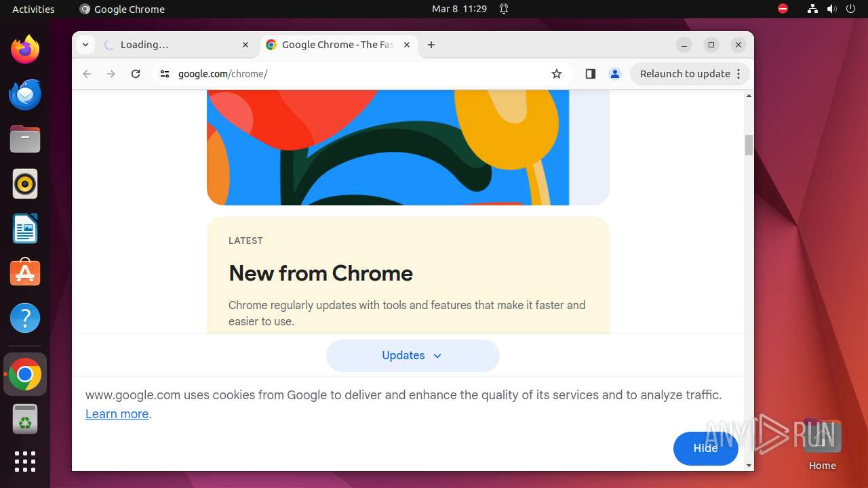
Task: Open the Trash icon in dock
Action: click(25, 419)
